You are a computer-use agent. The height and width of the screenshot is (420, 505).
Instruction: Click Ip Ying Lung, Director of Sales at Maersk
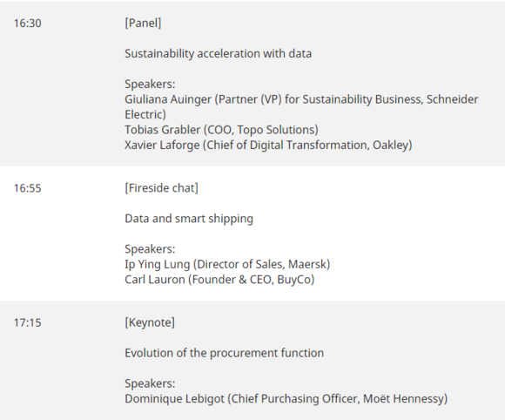pyautogui.click(x=227, y=264)
